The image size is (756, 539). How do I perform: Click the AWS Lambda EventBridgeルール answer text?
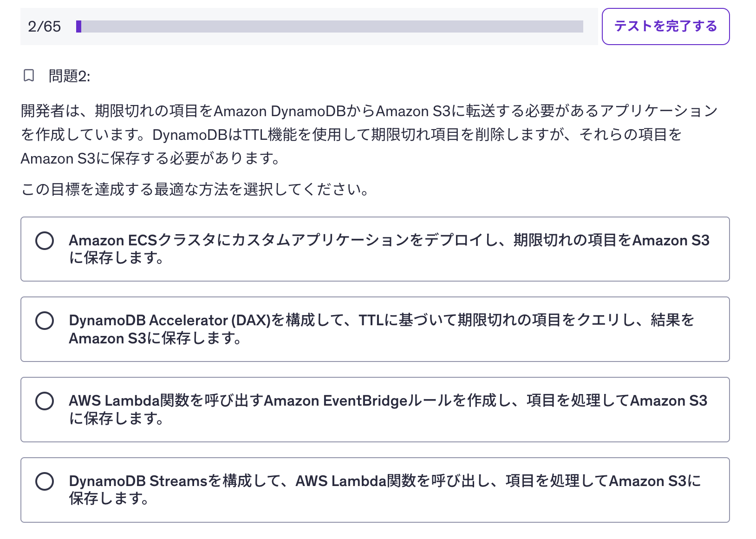click(387, 401)
